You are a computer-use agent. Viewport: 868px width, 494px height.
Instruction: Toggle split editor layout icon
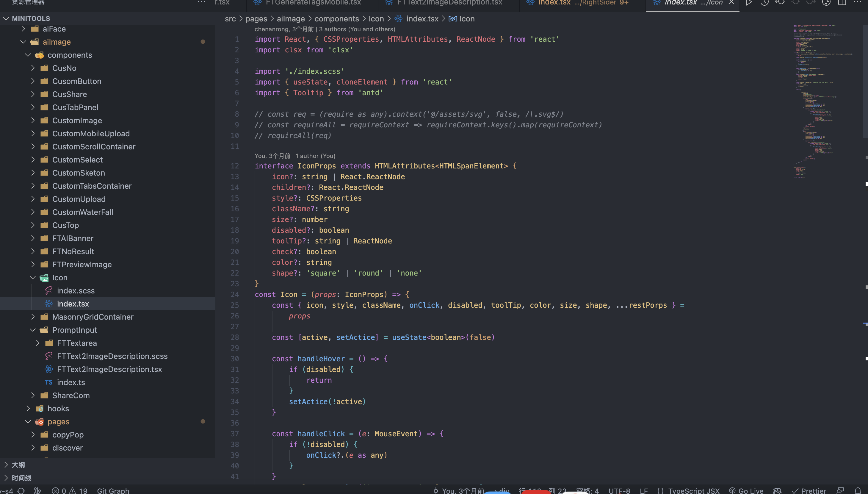pos(842,3)
